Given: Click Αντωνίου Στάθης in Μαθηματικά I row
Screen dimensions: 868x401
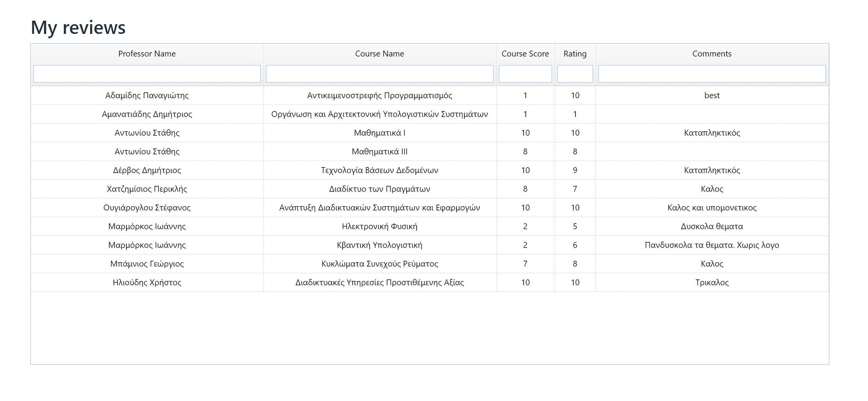Looking at the screenshot, I should 147,133.
